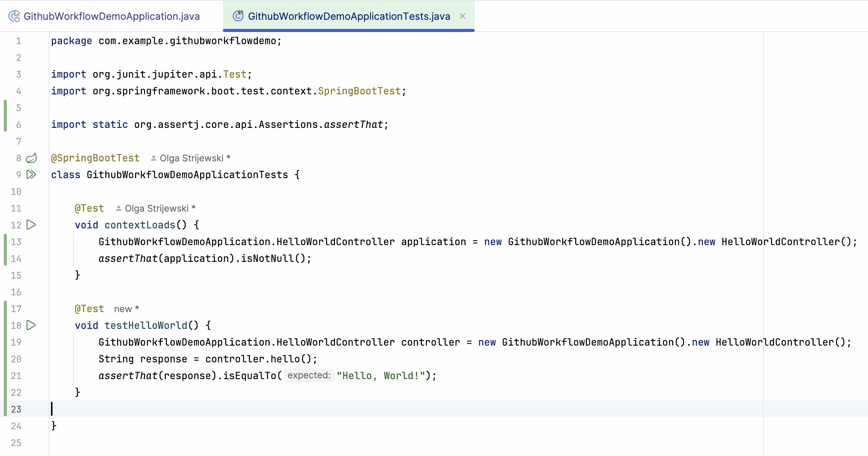The image size is (868, 456).
Task: Click author icon beside contextLoads @Test annotation
Action: [x=118, y=209]
